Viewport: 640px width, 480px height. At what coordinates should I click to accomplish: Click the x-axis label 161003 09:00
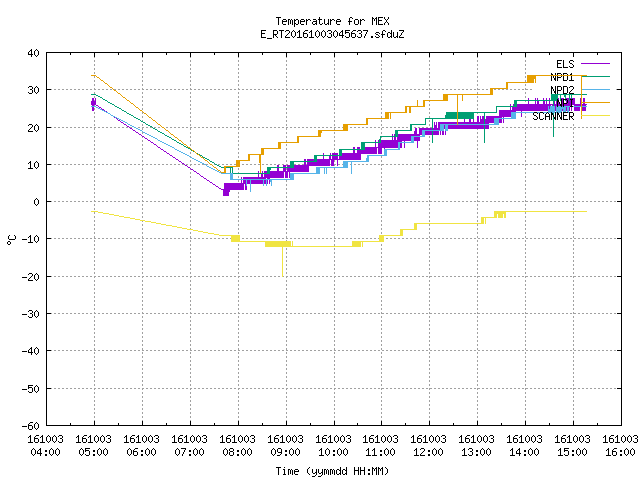[285, 446]
